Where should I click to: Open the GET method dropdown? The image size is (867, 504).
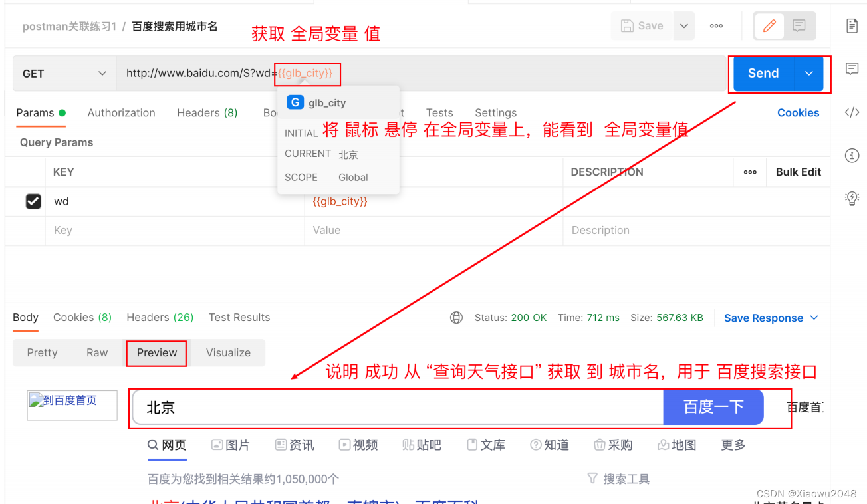[x=64, y=74]
